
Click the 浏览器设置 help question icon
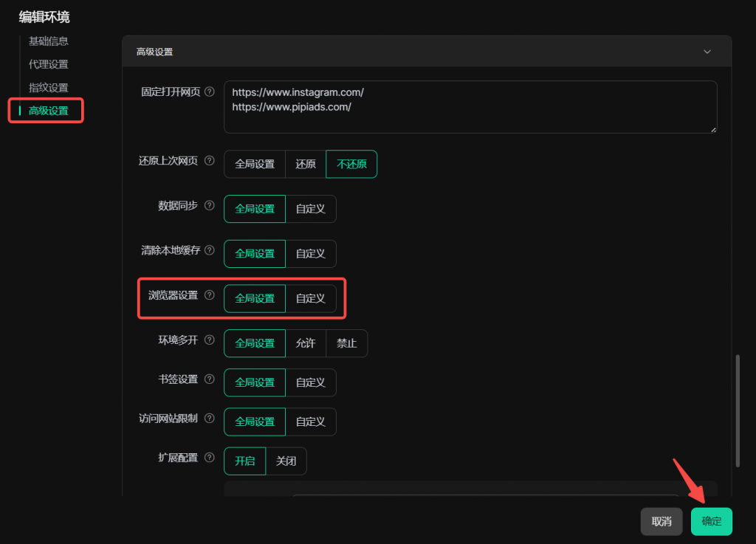(210, 295)
